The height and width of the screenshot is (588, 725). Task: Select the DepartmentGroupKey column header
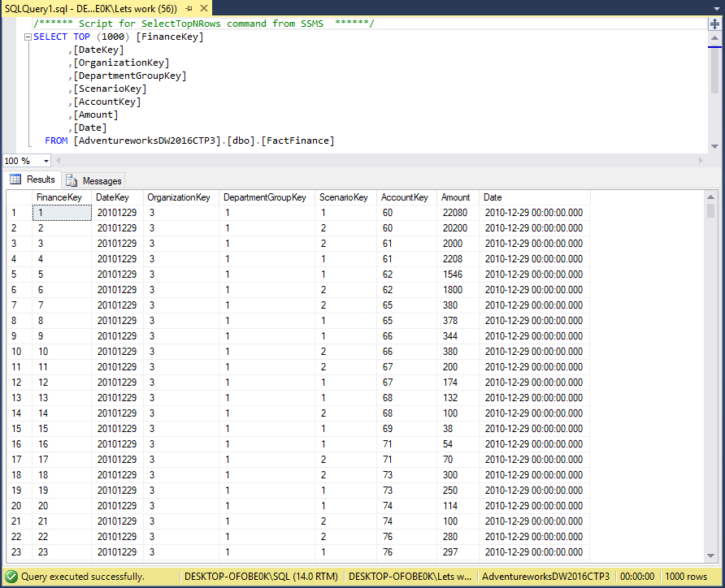tap(264, 197)
